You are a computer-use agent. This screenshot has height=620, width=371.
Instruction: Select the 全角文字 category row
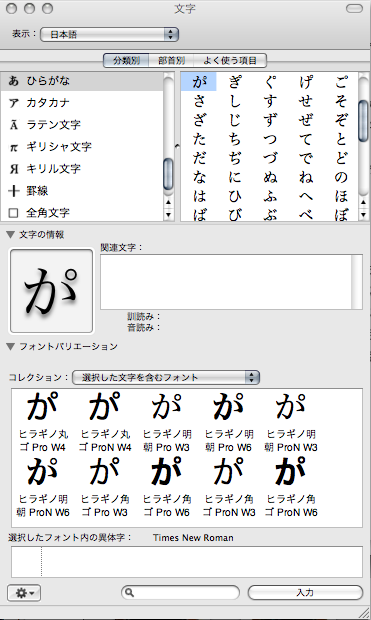[82, 213]
